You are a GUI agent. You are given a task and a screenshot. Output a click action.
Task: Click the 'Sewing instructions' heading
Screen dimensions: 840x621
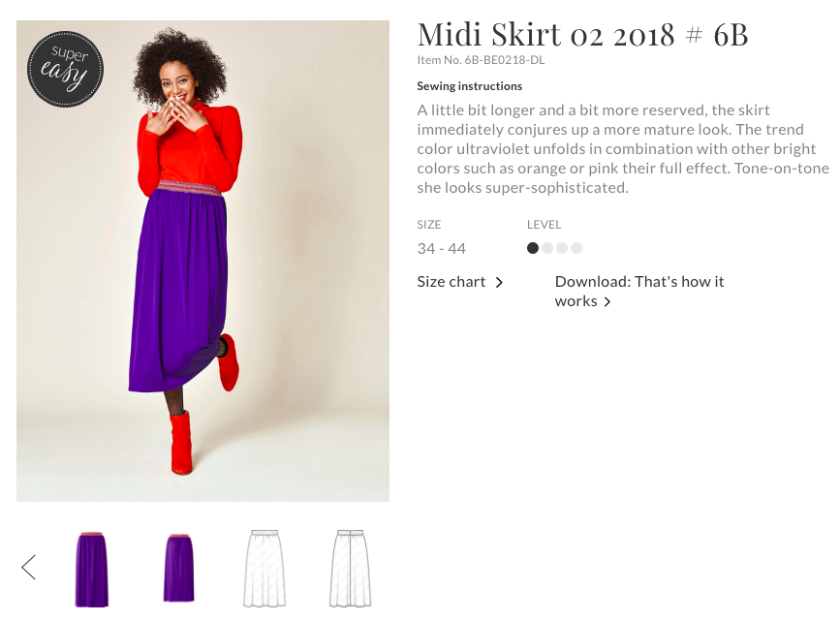(x=470, y=86)
